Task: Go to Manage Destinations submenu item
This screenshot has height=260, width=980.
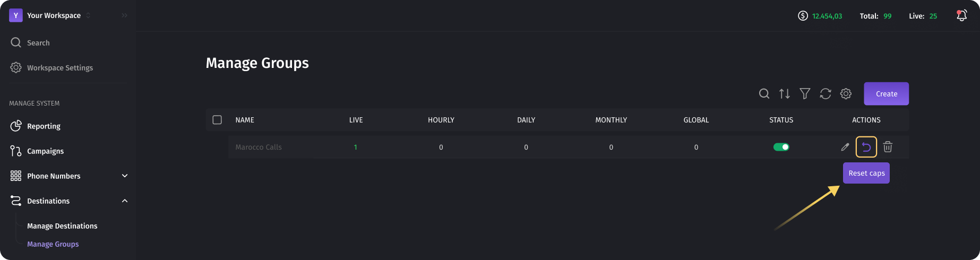Action: point(62,226)
